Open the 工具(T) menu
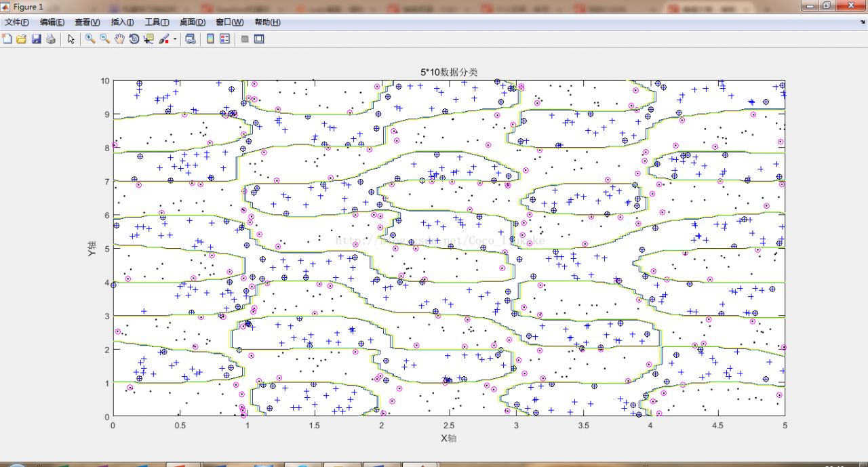This screenshot has height=467, width=868. pyautogui.click(x=157, y=22)
